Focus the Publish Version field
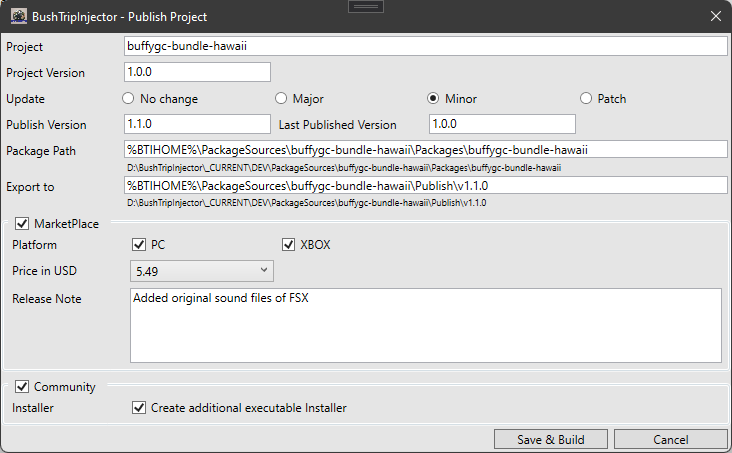 pos(197,124)
